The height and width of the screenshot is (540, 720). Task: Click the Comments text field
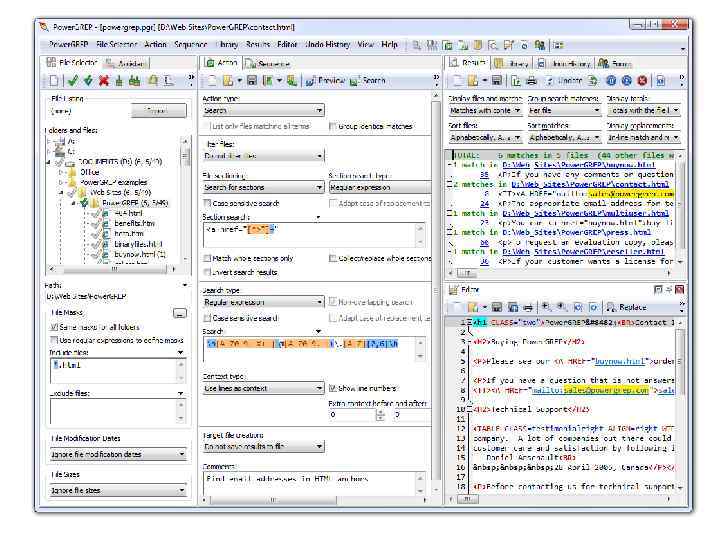(x=315, y=483)
